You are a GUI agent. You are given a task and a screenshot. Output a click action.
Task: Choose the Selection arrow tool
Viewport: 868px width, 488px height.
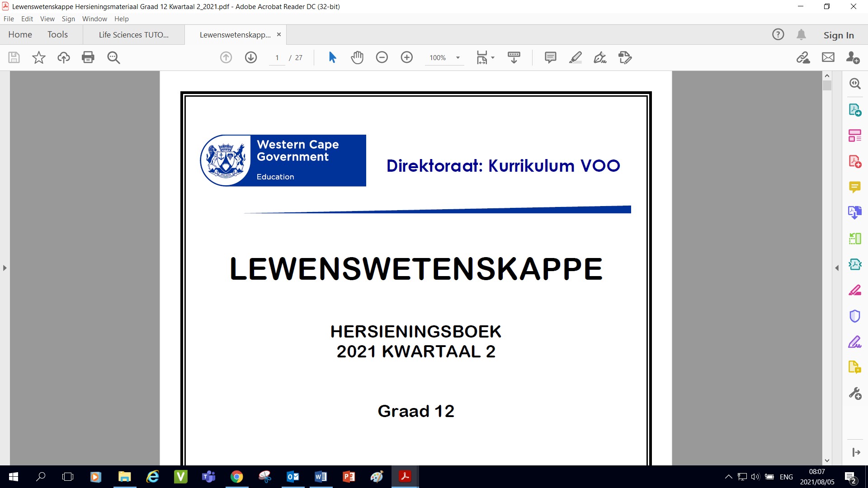click(333, 57)
